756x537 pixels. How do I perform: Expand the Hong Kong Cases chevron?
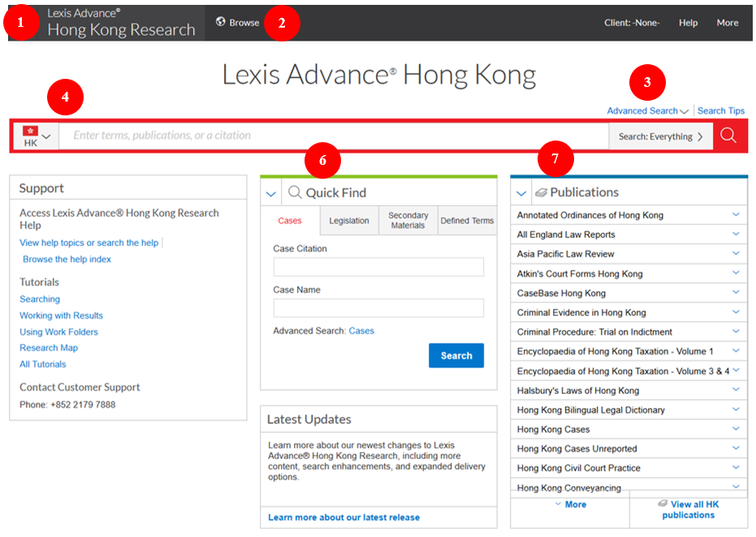coord(736,429)
